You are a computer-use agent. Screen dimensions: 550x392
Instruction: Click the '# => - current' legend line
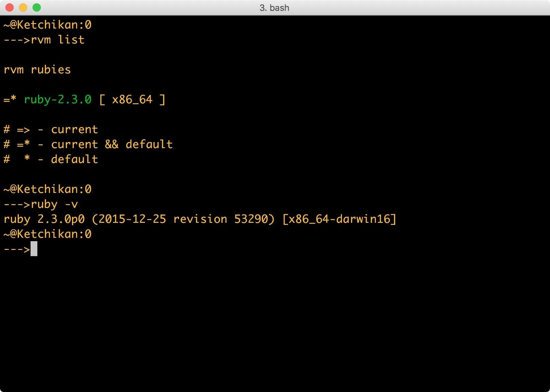click(x=51, y=129)
